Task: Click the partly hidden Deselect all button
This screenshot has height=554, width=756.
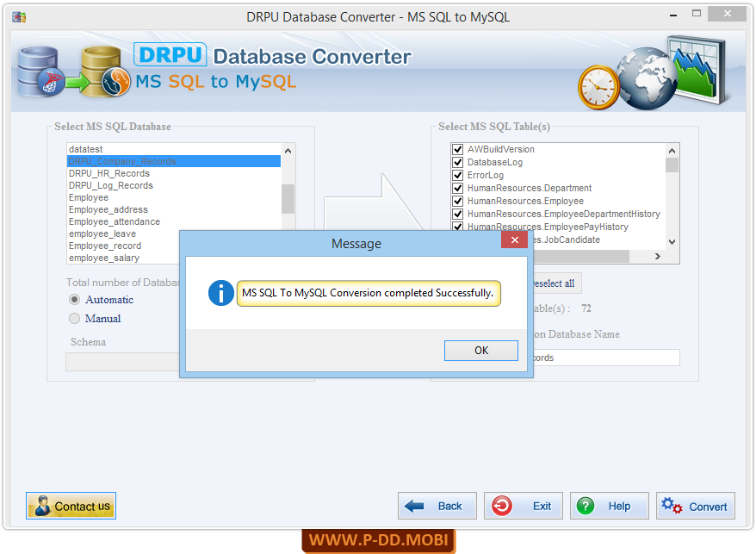Action: [557, 283]
